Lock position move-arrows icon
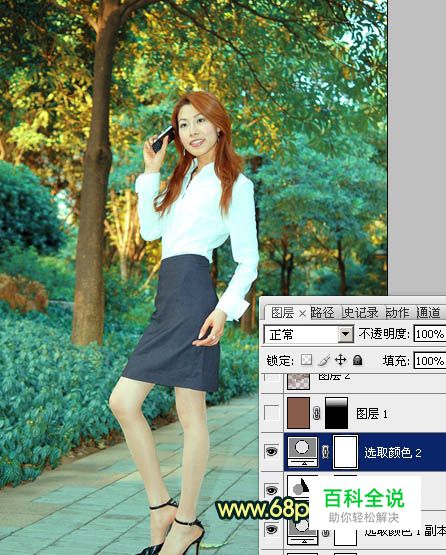 pyautogui.click(x=341, y=360)
